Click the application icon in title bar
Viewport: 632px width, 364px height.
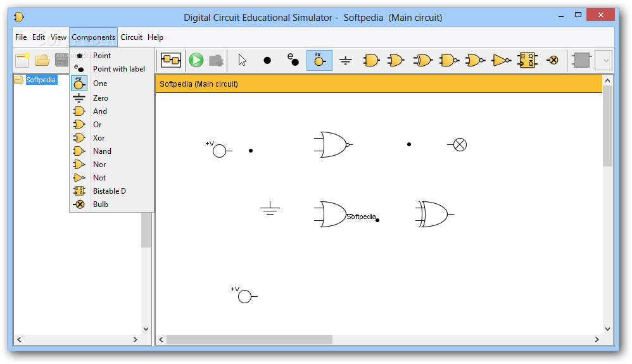(x=18, y=17)
